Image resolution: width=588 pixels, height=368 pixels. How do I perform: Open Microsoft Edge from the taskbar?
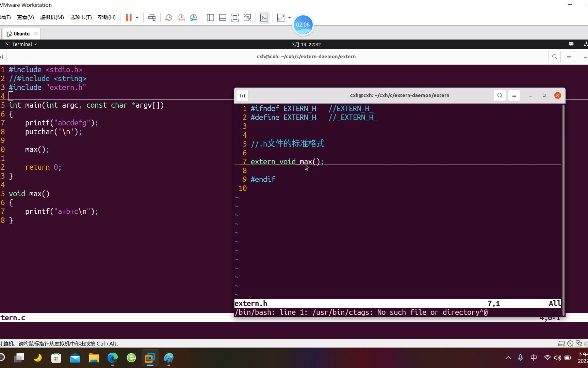tap(113, 358)
